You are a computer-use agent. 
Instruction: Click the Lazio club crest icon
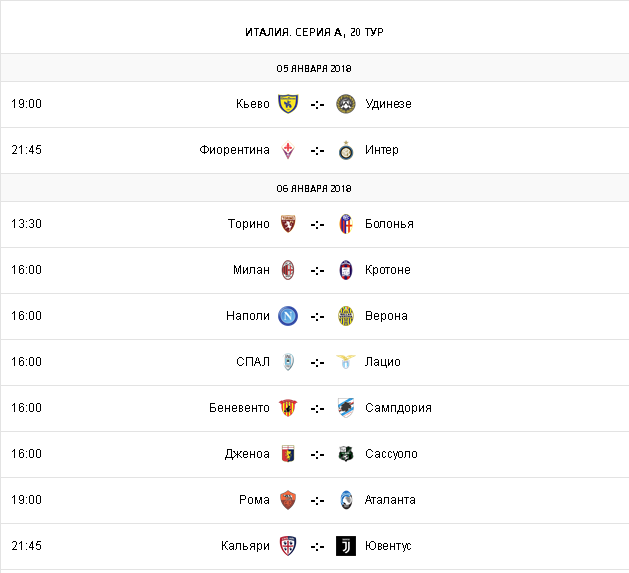(x=346, y=362)
